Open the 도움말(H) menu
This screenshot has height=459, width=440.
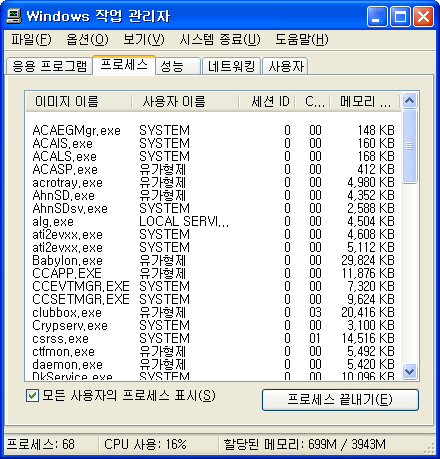pos(302,40)
